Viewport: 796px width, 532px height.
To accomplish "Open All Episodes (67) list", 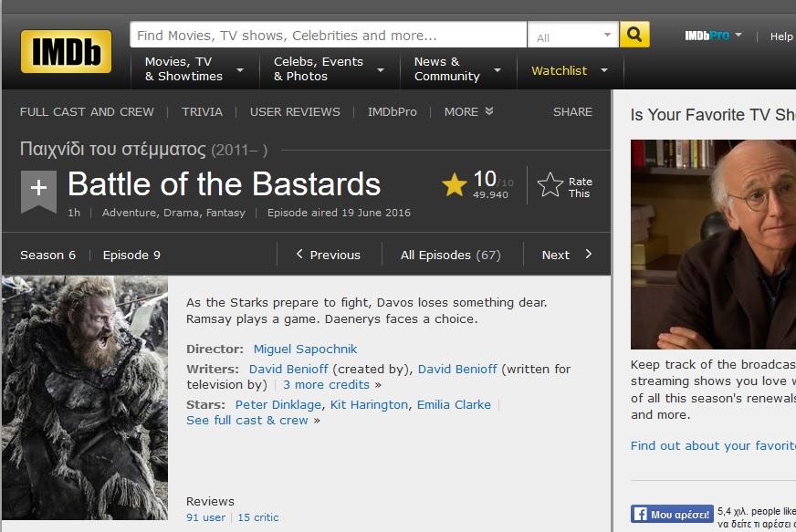I will 451,255.
